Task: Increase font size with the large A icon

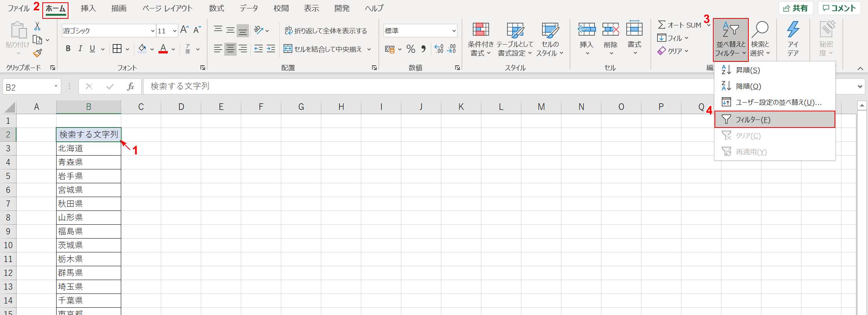Action: (x=185, y=30)
